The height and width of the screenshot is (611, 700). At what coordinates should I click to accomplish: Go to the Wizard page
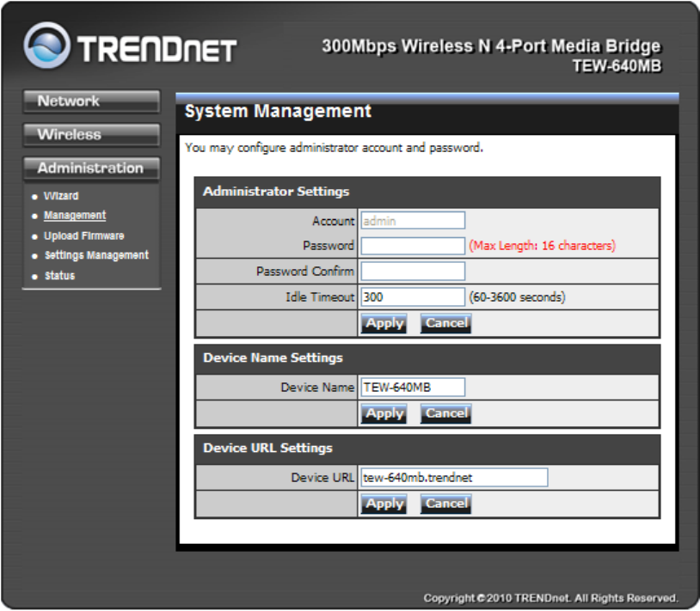pos(61,196)
